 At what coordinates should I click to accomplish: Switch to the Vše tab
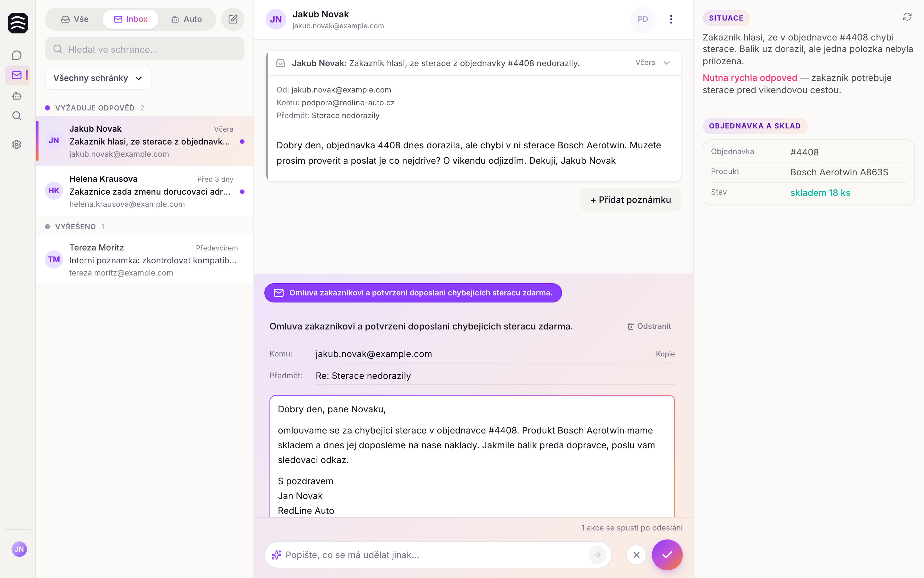[75, 19]
